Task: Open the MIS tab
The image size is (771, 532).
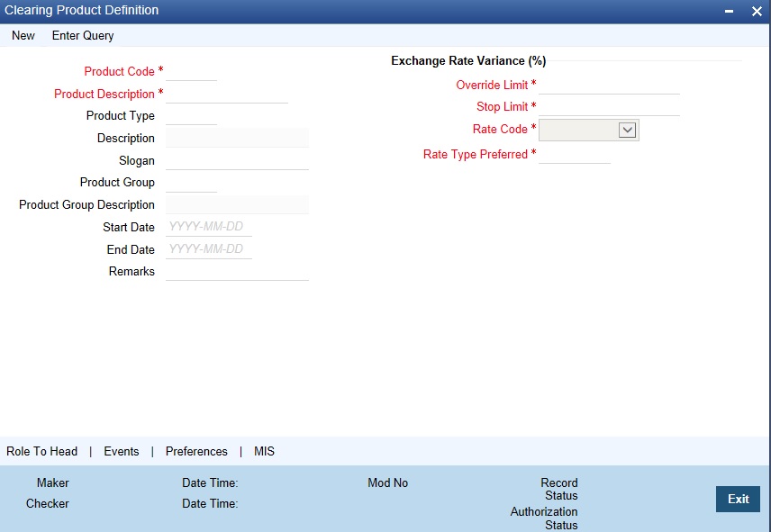Action: [x=264, y=451]
